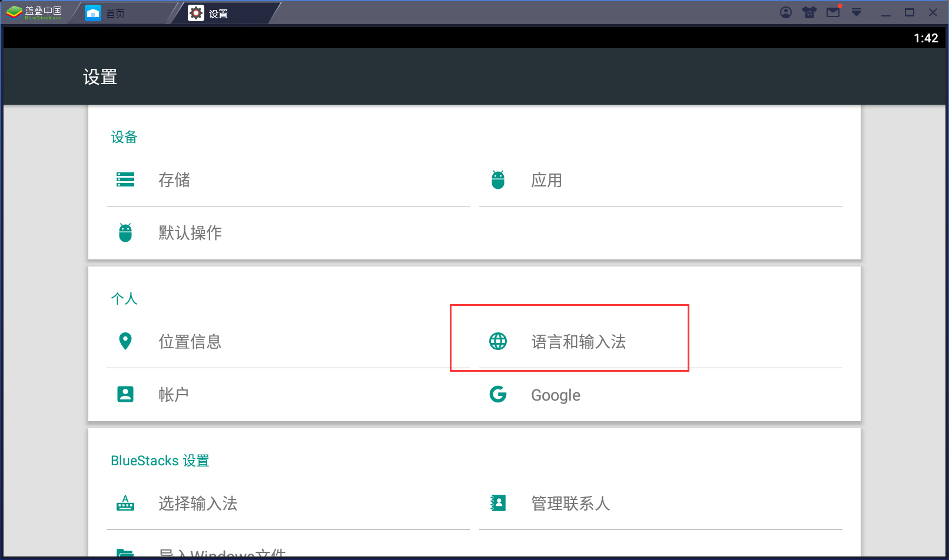Open the 位置信息 settings entry
This screenshot has width=949, height=560.
pyautogui.click(x=190, y=341)
